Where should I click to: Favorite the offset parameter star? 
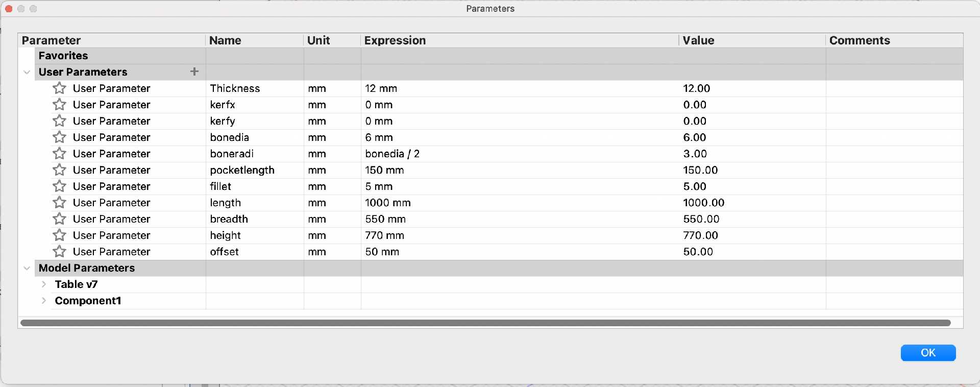tap(59, 252)
